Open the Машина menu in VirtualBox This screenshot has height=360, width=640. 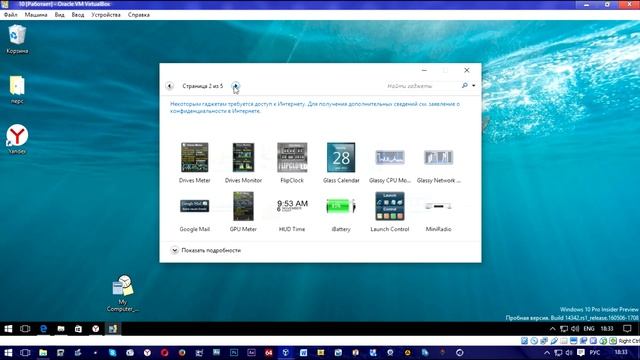point(36,15)
